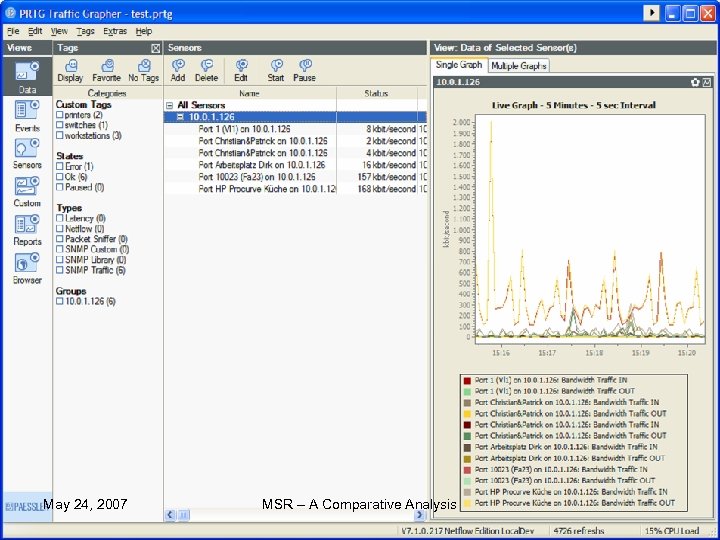Screen dimensions: 720x540
Task: Delete the selected sensor
Action: 207,71
